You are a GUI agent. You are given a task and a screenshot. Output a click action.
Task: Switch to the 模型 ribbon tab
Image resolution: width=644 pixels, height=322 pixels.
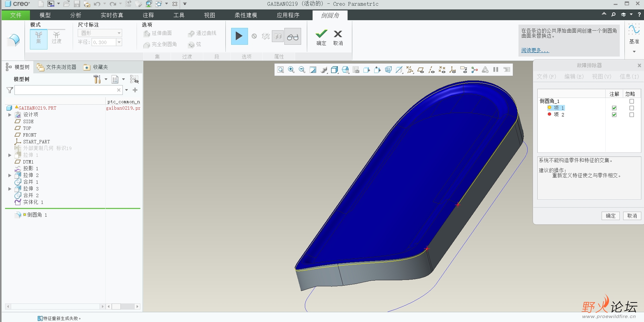(x=45, y=15)
